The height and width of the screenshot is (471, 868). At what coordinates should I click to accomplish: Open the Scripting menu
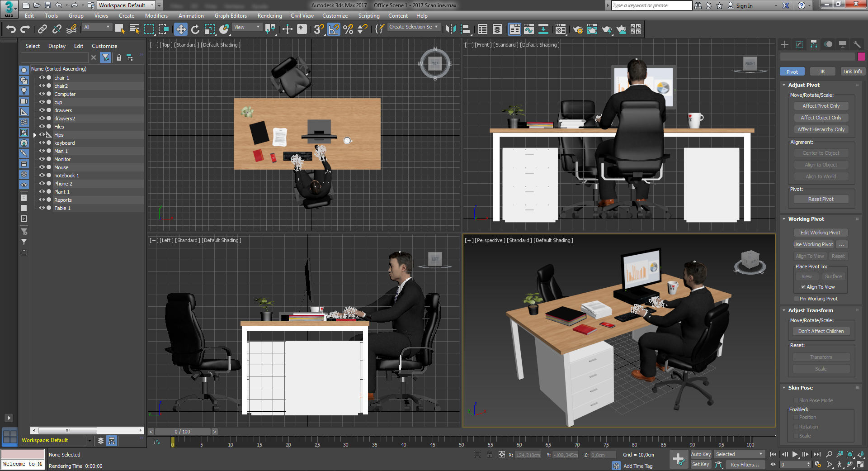[369, 16]
